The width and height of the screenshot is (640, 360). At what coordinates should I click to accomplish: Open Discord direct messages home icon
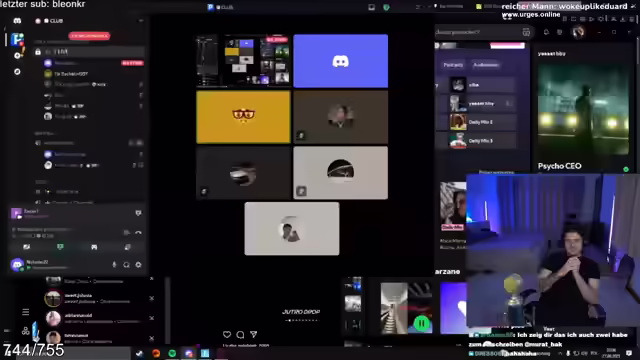(17, 21)
